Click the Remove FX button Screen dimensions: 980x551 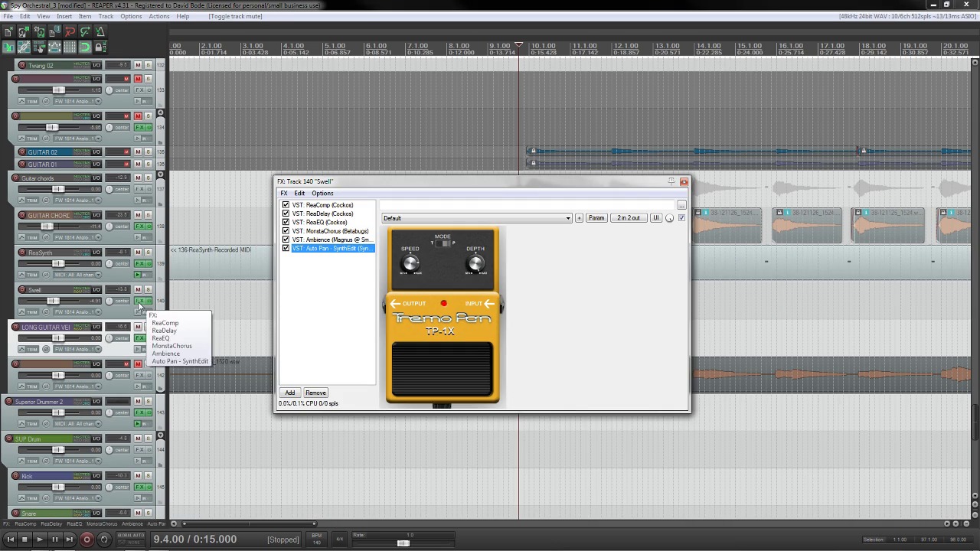click(x=315, y=393)
